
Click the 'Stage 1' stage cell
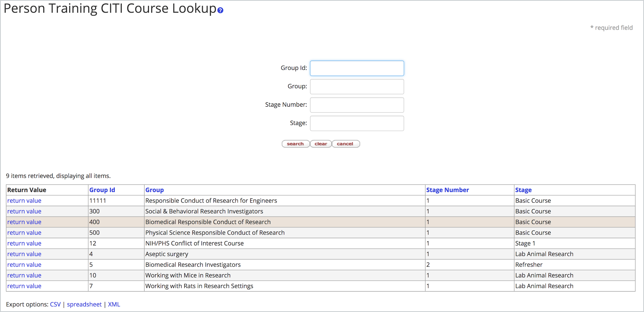pyautogui.click(x=575, y=243)
